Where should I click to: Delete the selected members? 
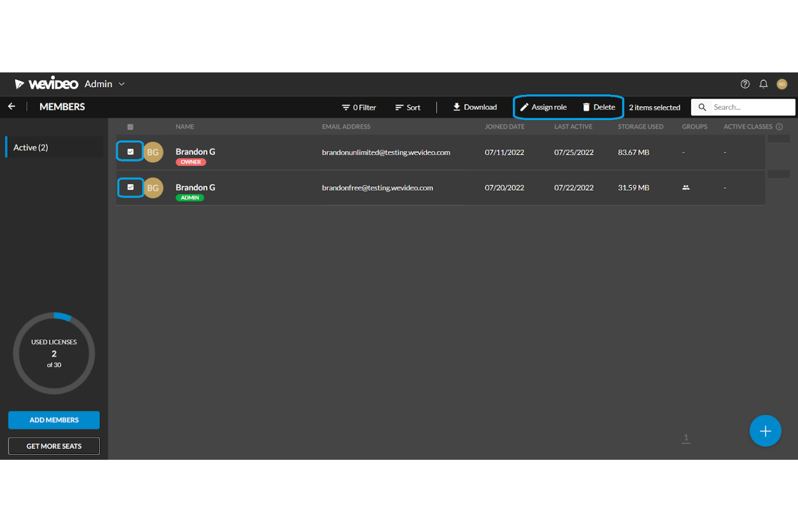599,107
